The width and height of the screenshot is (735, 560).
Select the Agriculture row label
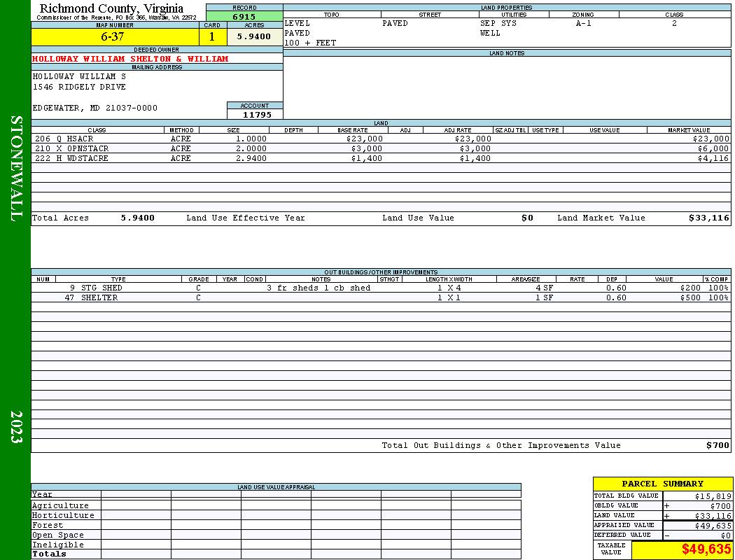point(60,505)
